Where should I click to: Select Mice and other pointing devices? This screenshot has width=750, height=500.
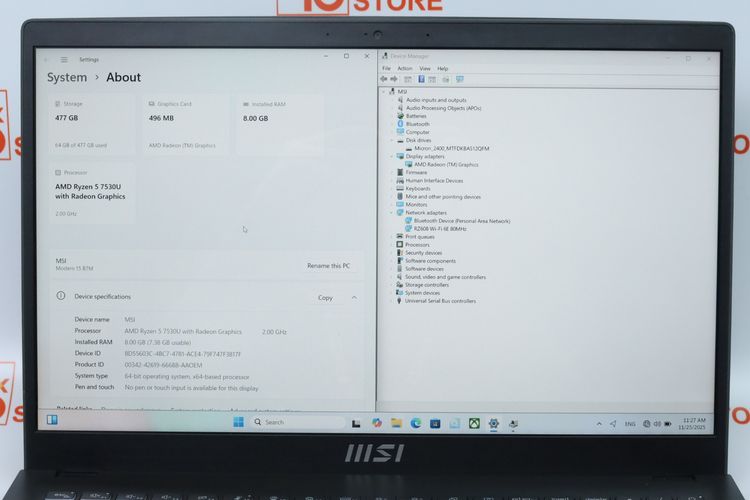443,197
